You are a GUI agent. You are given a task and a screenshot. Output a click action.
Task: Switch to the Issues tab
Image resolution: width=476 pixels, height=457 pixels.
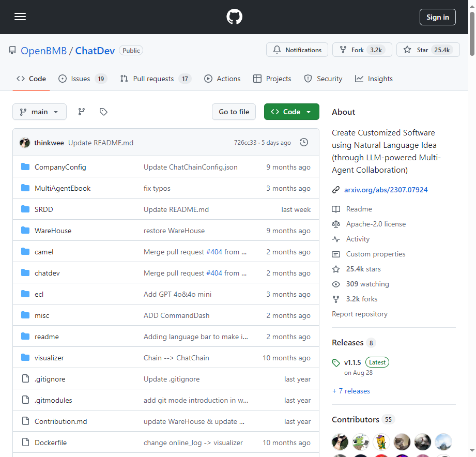[83, 79]
